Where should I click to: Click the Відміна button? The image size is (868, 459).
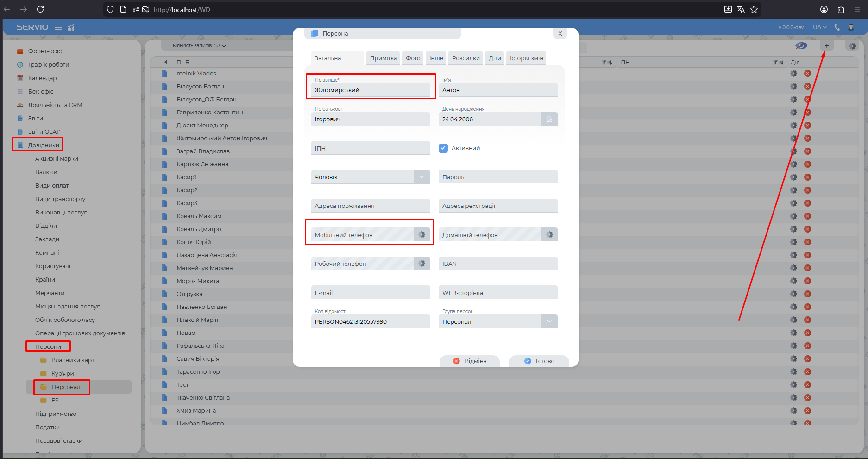470,361
